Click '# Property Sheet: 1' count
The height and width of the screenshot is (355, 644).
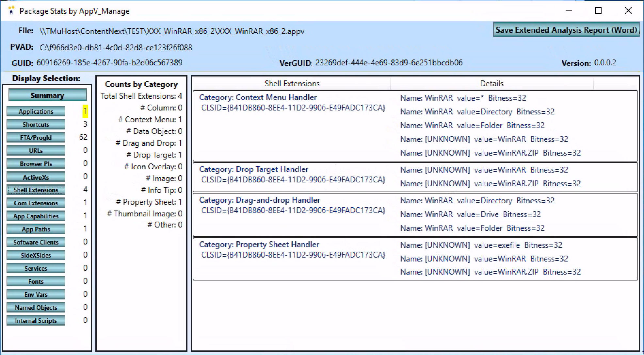[x=149, y=202]
